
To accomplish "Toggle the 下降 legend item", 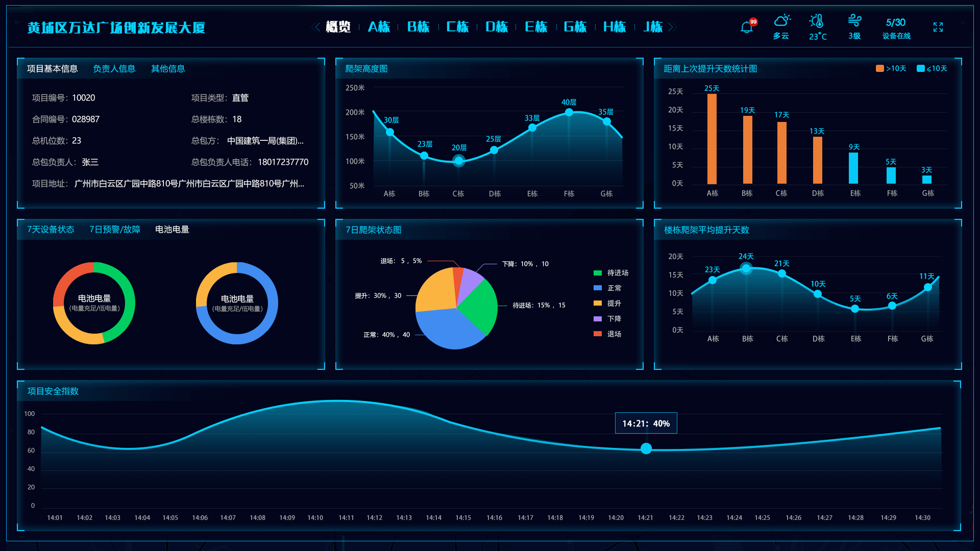I will click(x=607, y=319).
